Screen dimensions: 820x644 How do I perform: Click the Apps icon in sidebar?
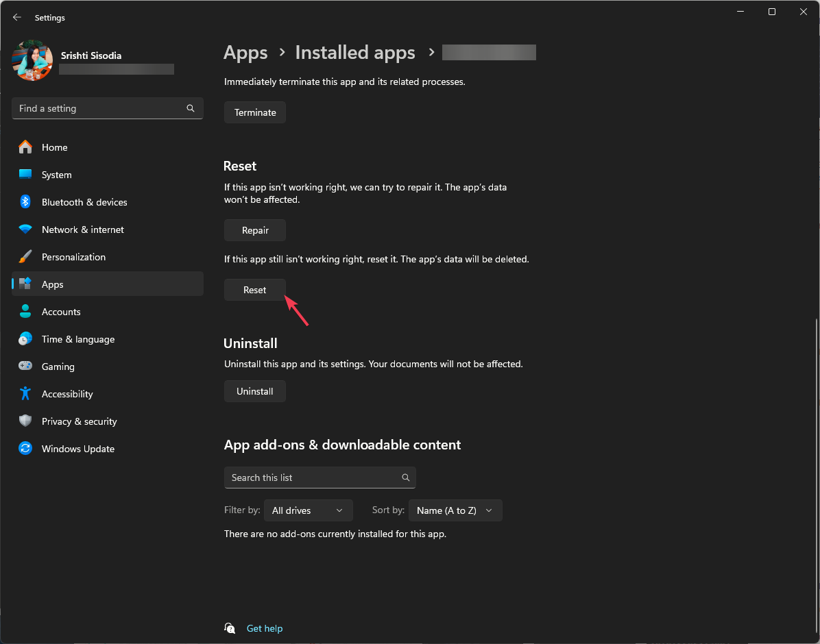click(x=25, y=284)
